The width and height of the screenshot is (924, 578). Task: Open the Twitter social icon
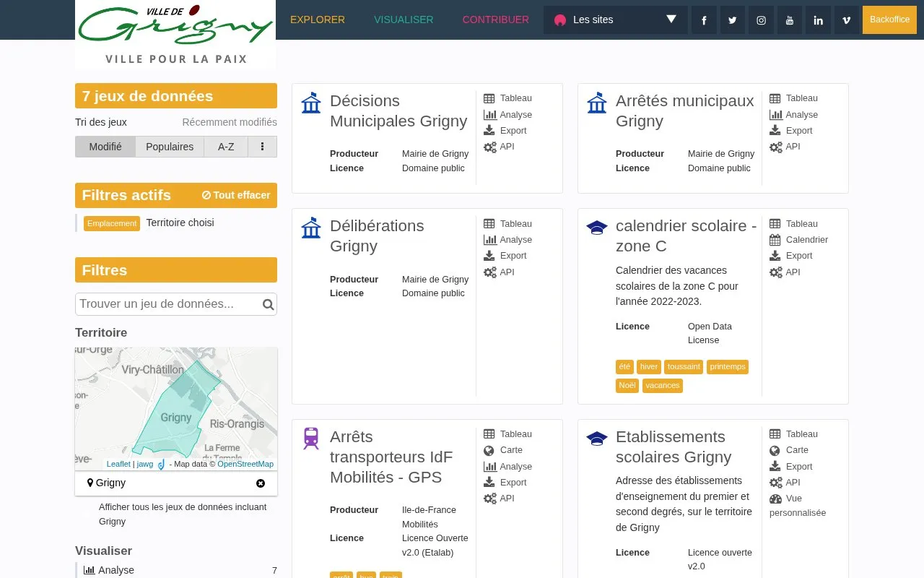pyautogui.click(x=733, y=20)
